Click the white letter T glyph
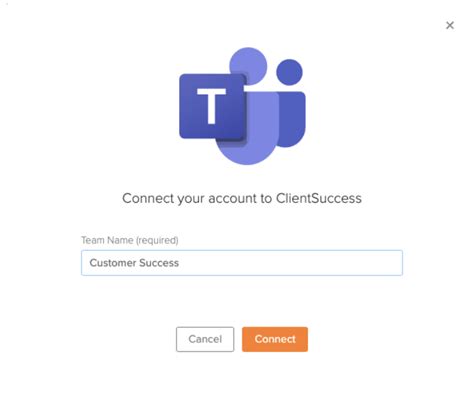 (211, 106)
